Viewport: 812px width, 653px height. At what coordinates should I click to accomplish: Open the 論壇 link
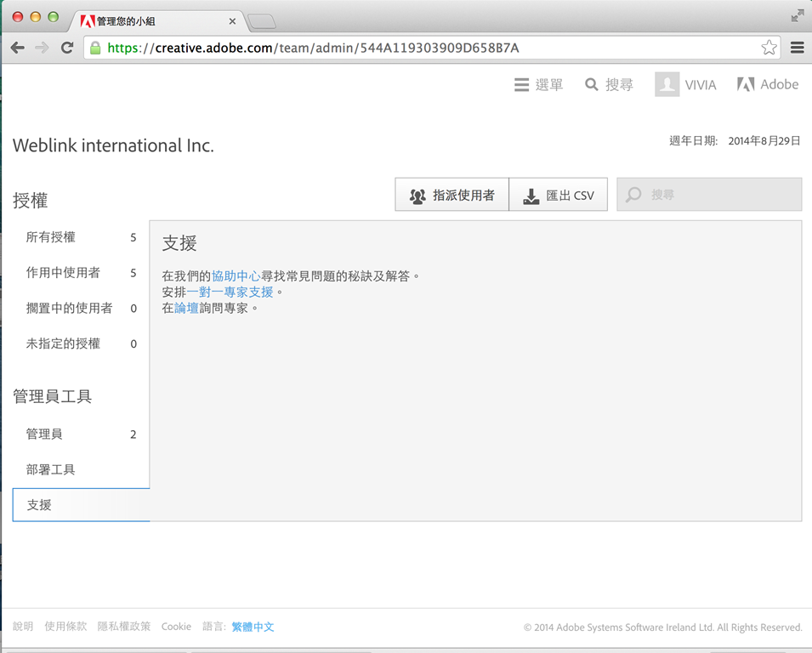click(186, 308)
